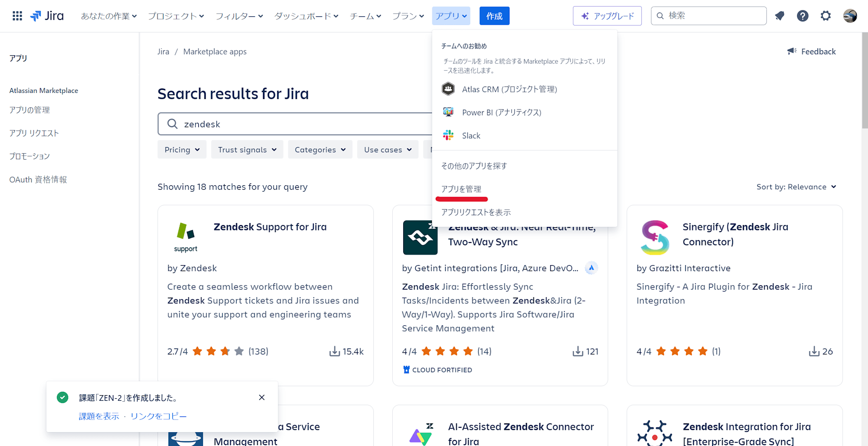Click Jira breadcrumb link
Screen dimensions: 868x446
(163, 52)
